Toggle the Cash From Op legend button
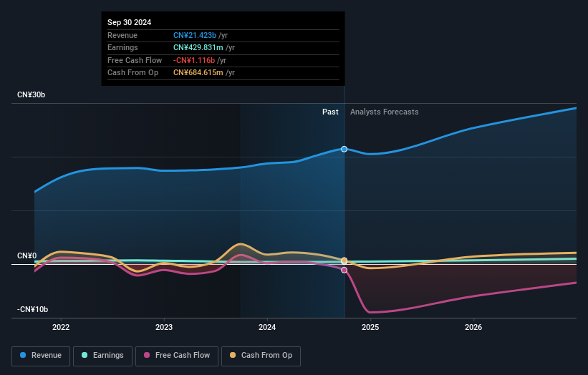Image resolution: width=588 pixels, height=375 pixels. [x=261, y=356]
